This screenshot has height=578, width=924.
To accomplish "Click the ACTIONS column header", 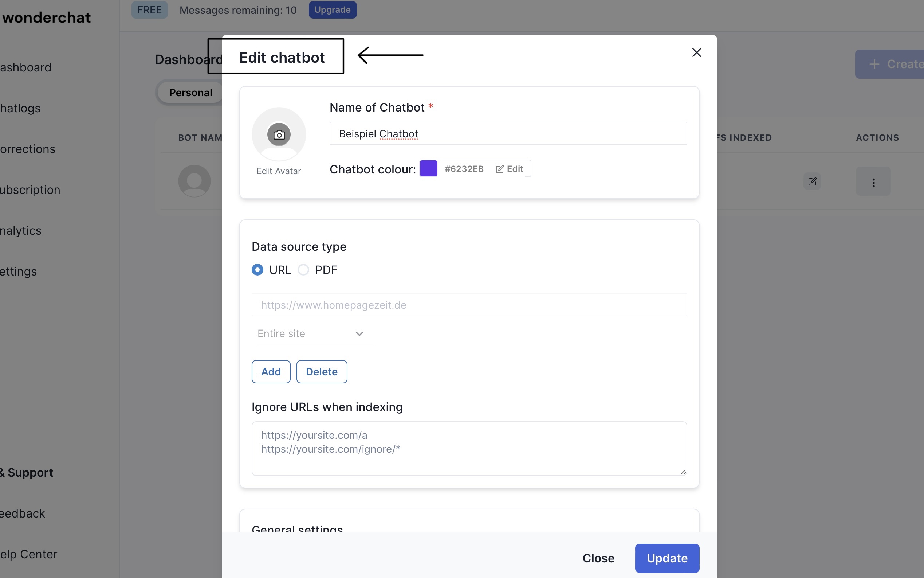I will point(877,138).
